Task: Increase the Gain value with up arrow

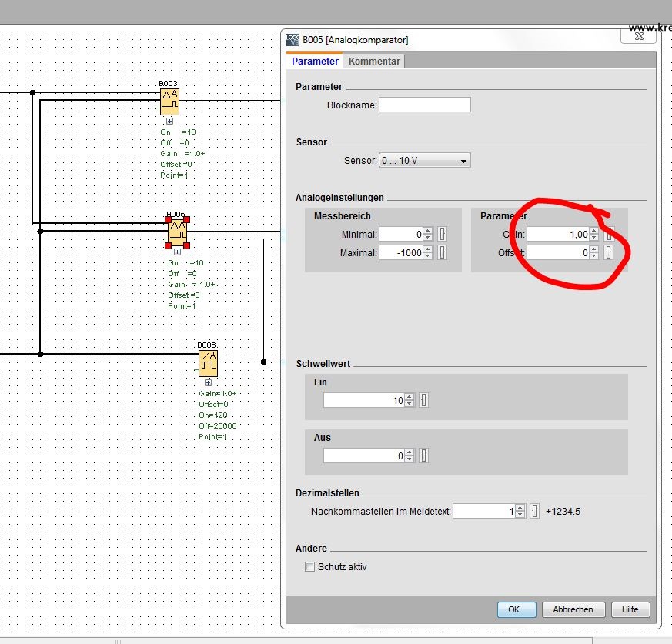Action: pos(593,231)
